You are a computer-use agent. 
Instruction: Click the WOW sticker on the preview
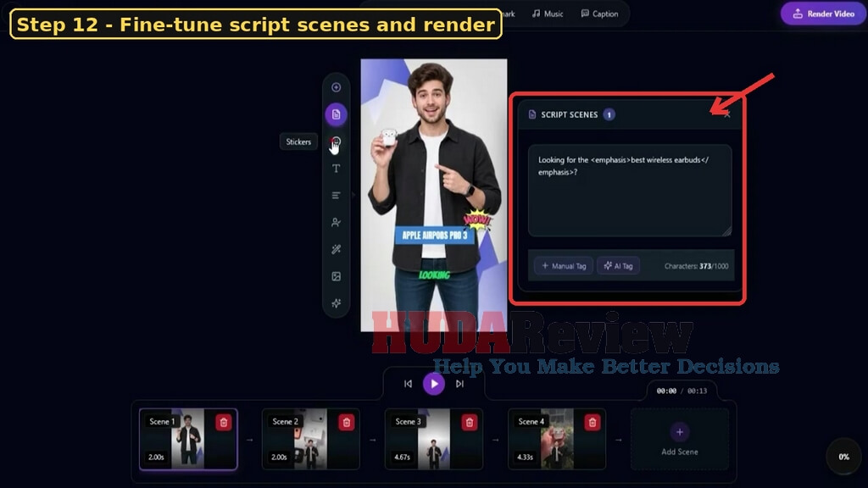pyautogui.click(x=476, y=220)
